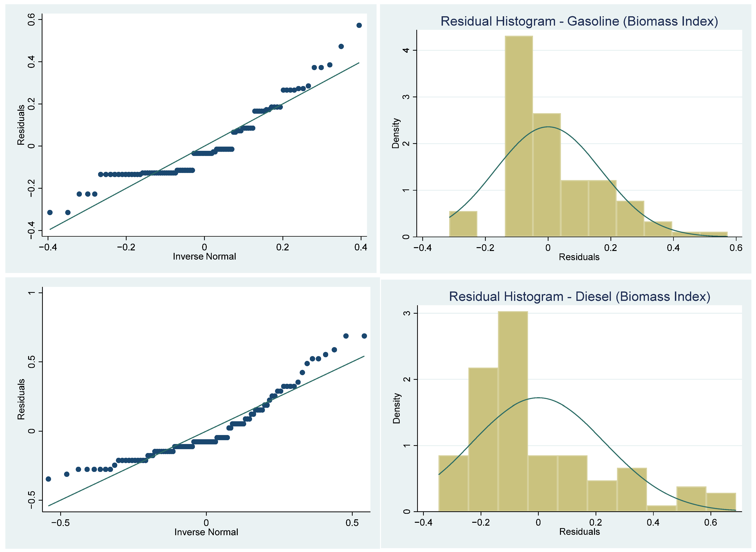Select the tallest bar in Gasoline histogram

519,136
